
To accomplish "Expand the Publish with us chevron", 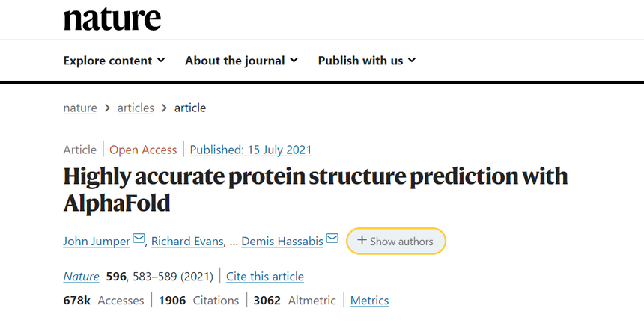I will tap(412, 61).
